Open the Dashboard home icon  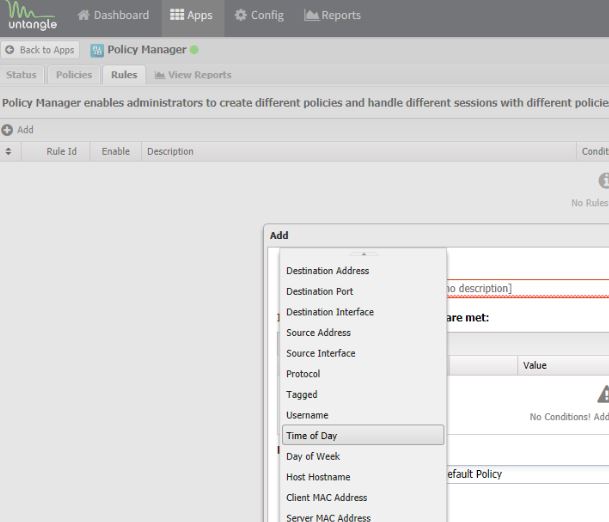click(83, 15)
